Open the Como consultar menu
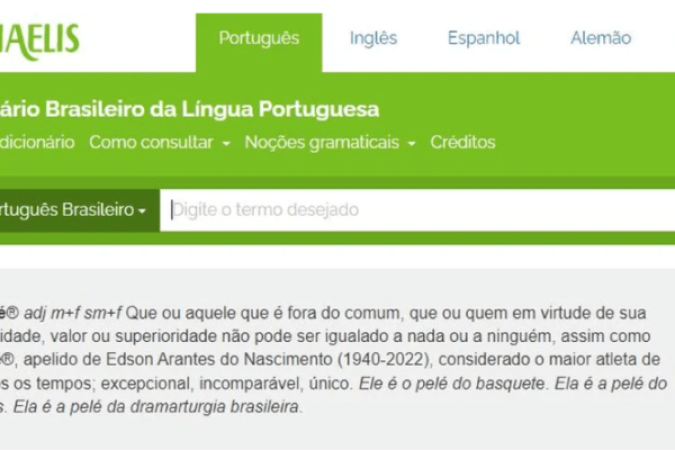 [151, 142]
